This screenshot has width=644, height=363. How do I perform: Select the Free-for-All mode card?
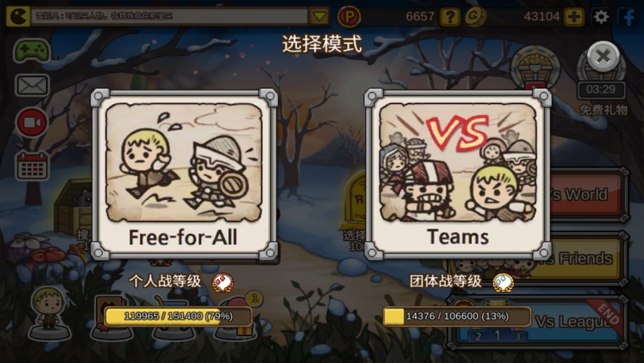coord(184,174)
